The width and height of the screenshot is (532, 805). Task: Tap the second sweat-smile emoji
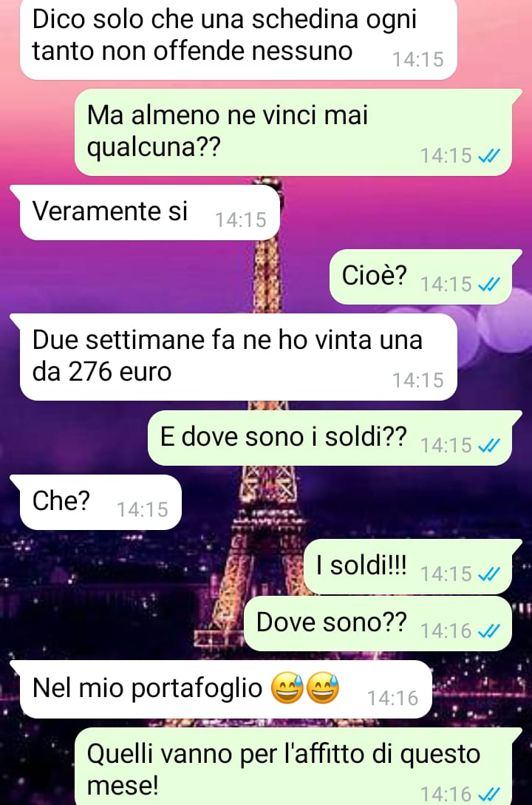323,688
